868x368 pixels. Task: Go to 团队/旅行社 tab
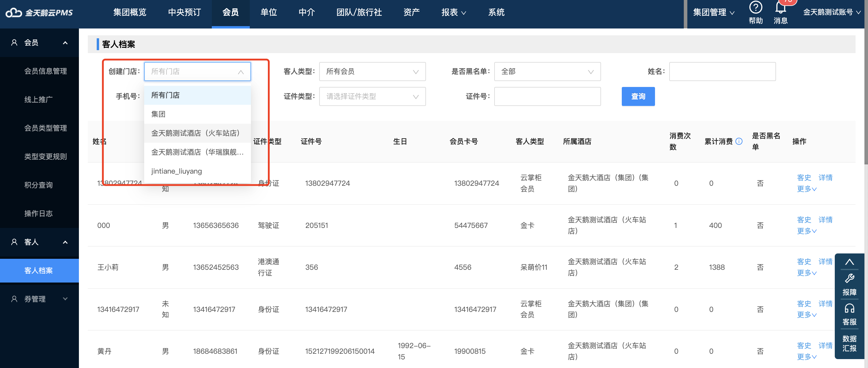pos(359,12)
